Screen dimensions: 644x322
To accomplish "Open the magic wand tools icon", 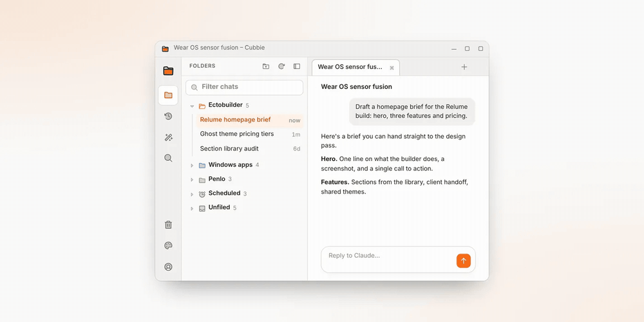I will coord(168,138).
